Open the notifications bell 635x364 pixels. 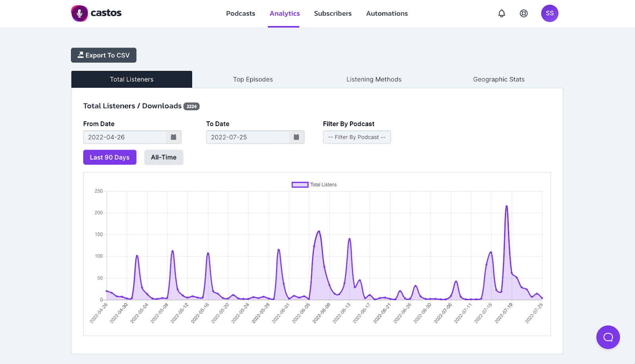tap(502, 13)
